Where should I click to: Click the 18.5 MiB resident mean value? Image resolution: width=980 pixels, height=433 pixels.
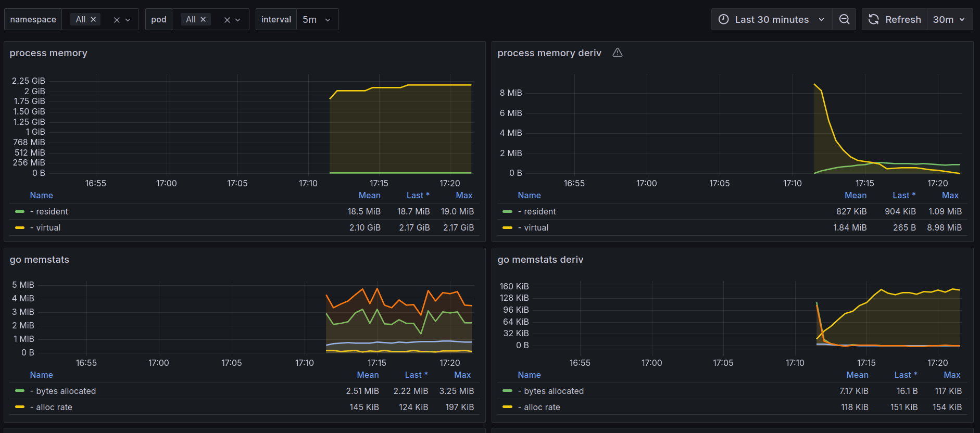364,211
